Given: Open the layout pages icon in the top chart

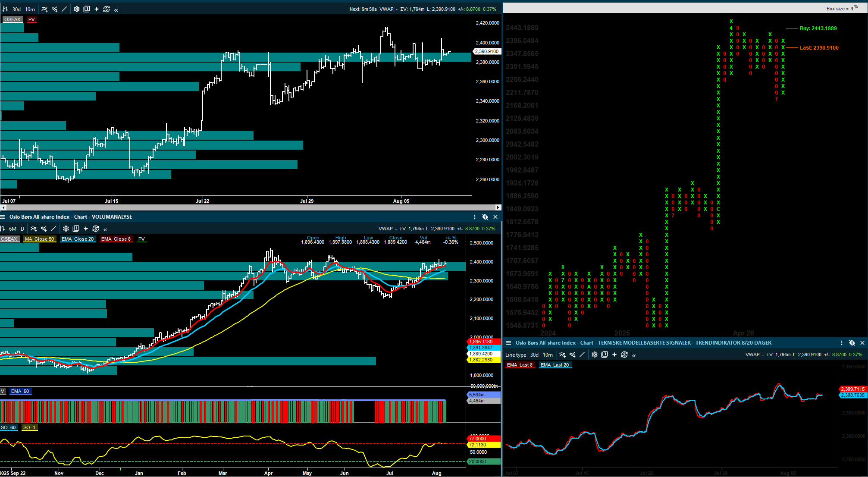Looking at the screenshot, I should (87, 9).
